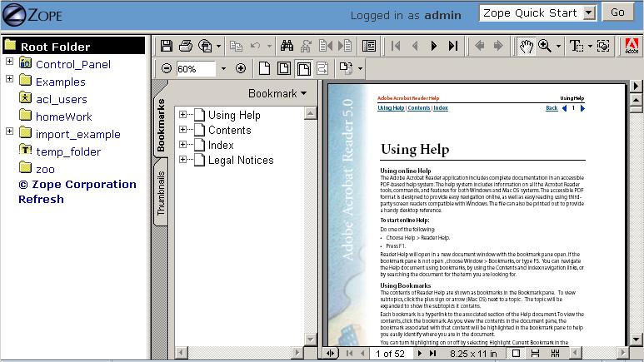Select the Graphics Select tool

click(x=603, y=46)
